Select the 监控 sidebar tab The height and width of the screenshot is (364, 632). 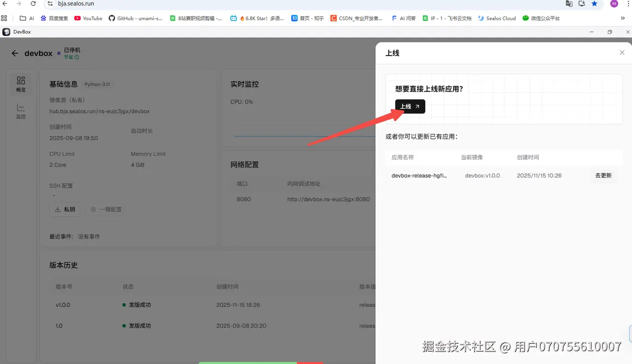tap(21, 111)
